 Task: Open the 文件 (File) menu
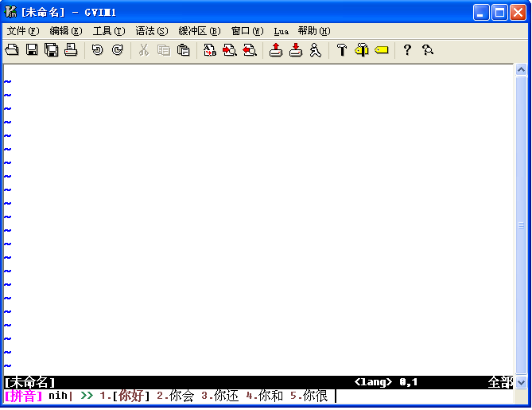[22, 31]
